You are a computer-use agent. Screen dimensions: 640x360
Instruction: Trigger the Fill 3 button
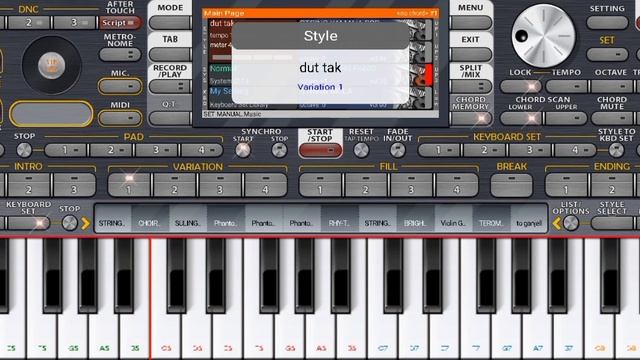pyautogui.click(x=411, y=185)
